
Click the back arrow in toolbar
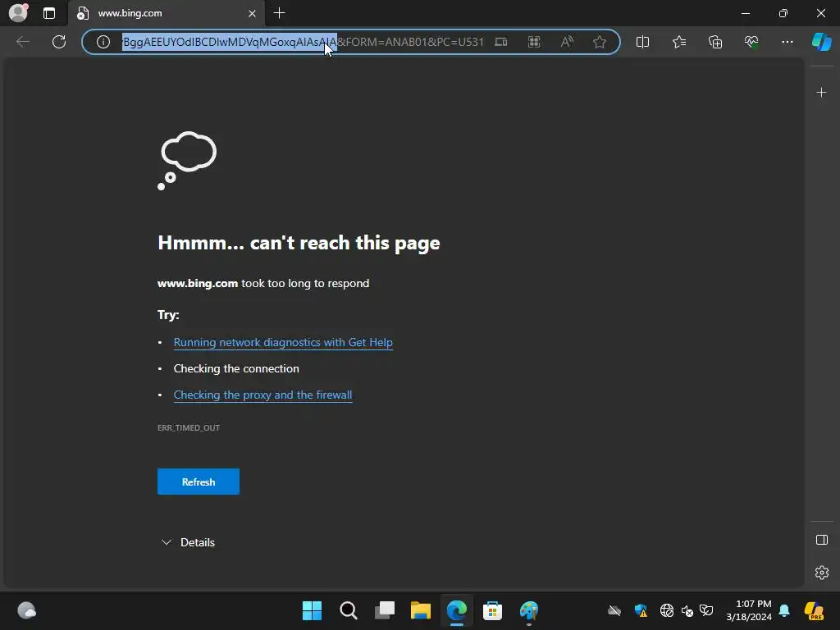(x=23, y=42)
